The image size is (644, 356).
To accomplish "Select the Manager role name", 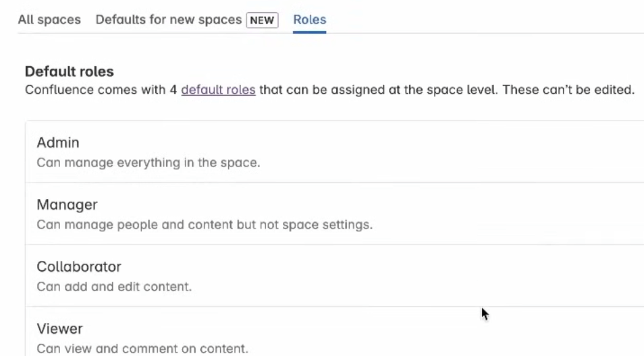I will click(x=67, y=205).
